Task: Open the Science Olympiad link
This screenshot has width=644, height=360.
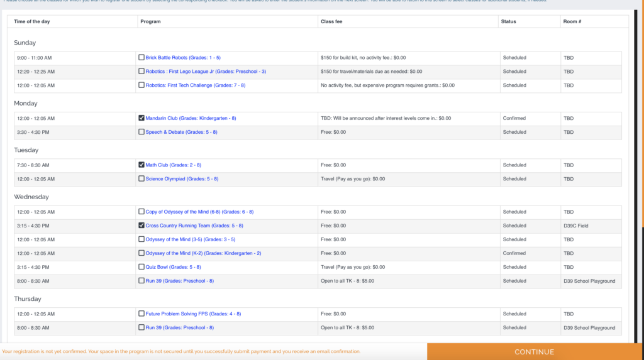Action: (x=182, y=179)
